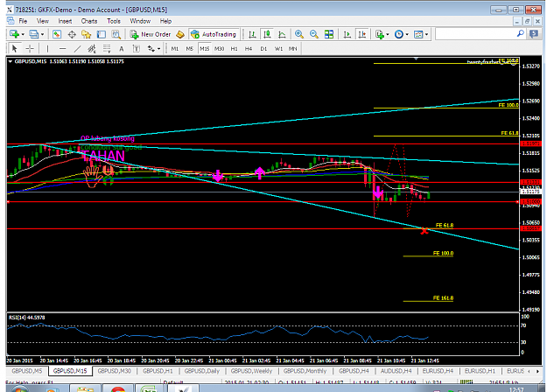Open the MetaEditor book icon
This screenshot has height=392, width=547.
click(x=180, y=34)
